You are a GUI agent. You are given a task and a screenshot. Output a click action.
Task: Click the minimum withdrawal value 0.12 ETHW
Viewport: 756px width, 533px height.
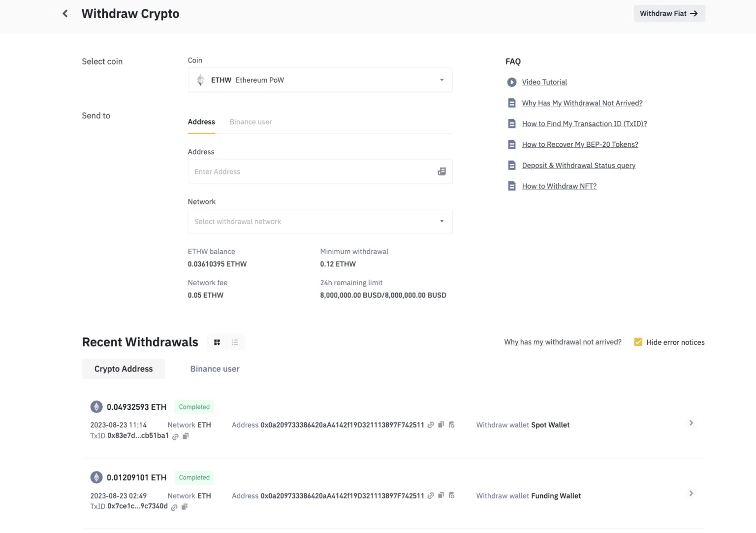(338, 264)
